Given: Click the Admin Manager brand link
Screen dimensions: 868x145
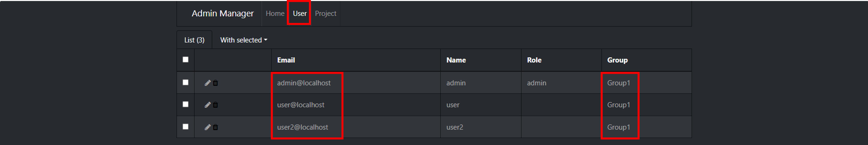Looking at the screenshot, I should (223, 13).
